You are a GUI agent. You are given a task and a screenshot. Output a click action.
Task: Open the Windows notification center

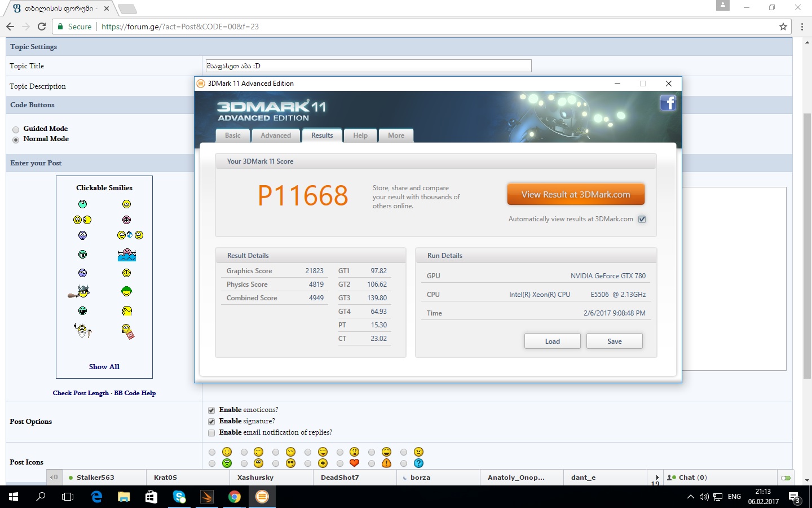(x=795, y=497)
